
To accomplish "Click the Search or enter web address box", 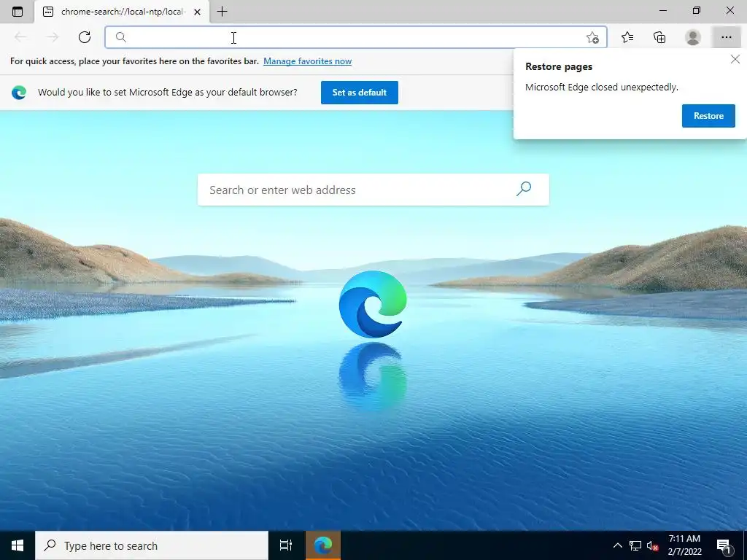I will pos(373,190).
